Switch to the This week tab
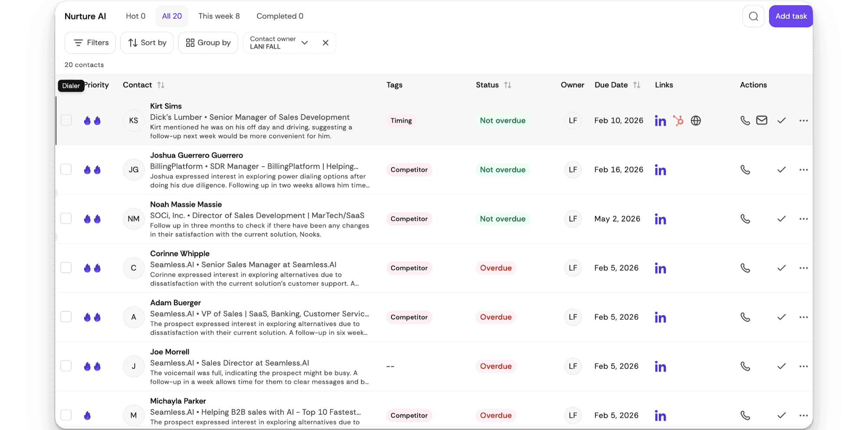 219,16
